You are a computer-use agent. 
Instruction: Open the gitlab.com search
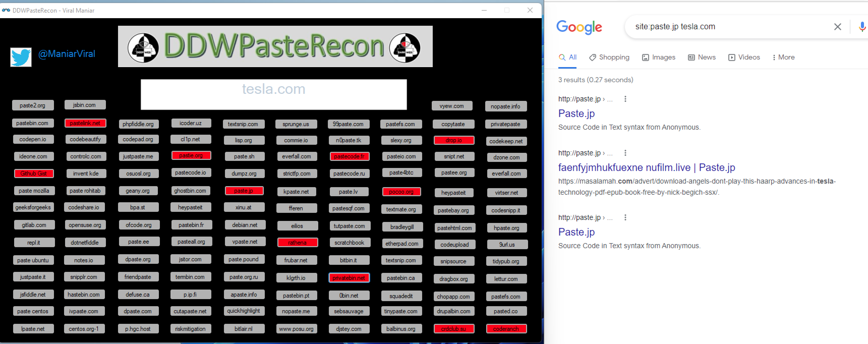pos(34,225)
